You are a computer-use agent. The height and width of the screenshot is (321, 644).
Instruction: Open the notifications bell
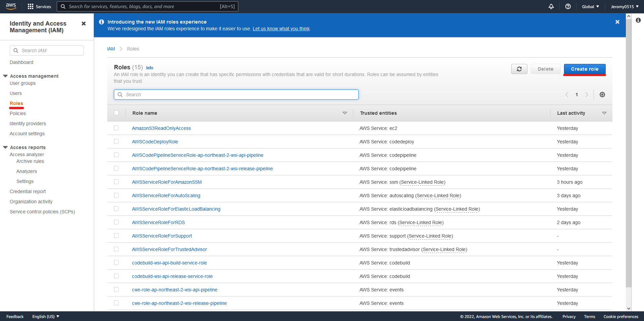point(551,6)
